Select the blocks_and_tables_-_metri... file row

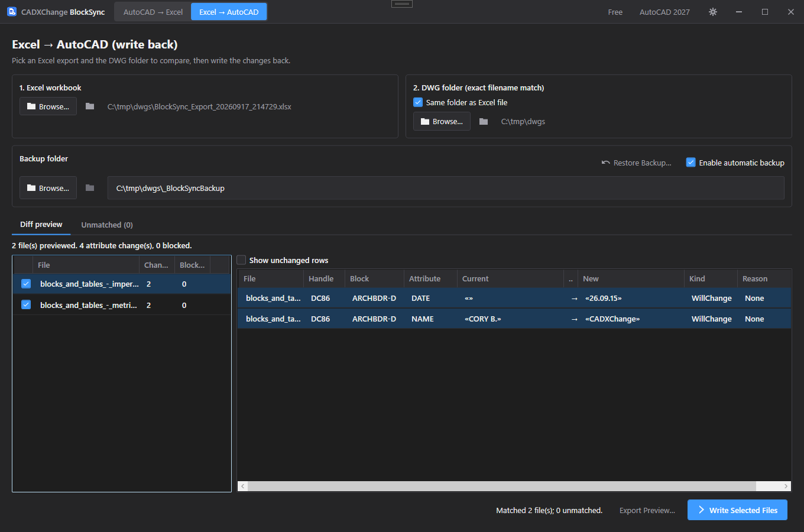point(121,305)
